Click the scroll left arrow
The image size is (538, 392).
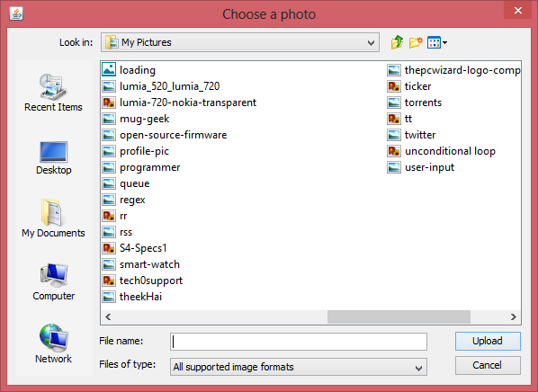click(108, 316)
